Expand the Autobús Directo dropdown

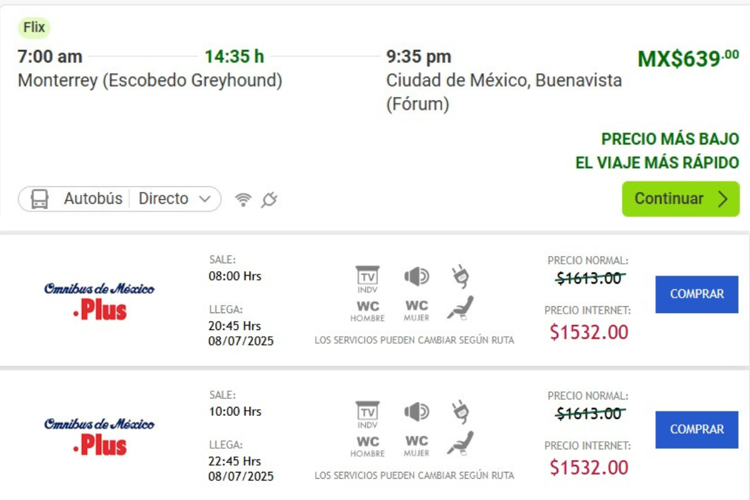click(x=120, y=199)
